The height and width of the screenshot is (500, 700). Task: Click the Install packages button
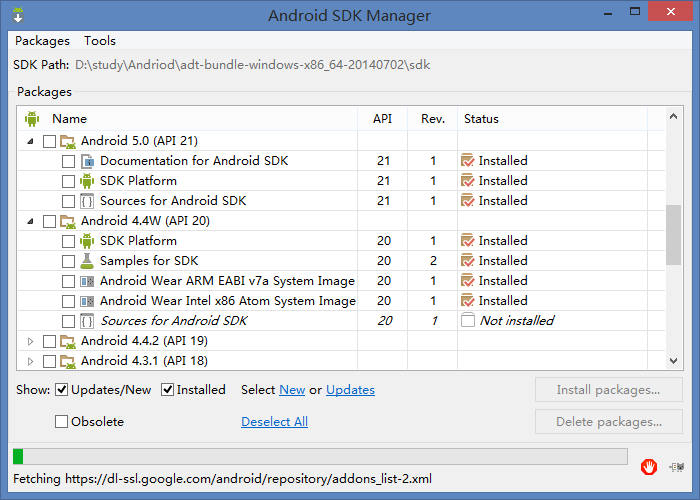(x=608, y=390)
